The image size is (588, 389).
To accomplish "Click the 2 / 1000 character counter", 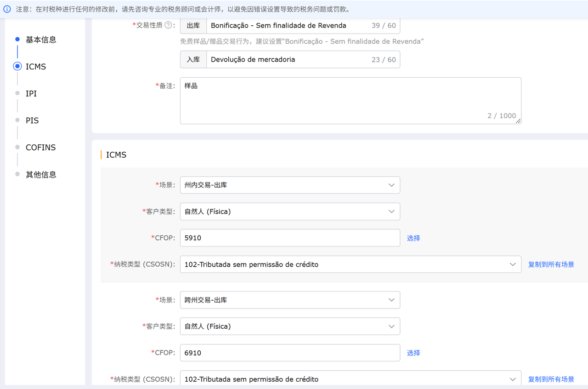I will pos(502,116).
